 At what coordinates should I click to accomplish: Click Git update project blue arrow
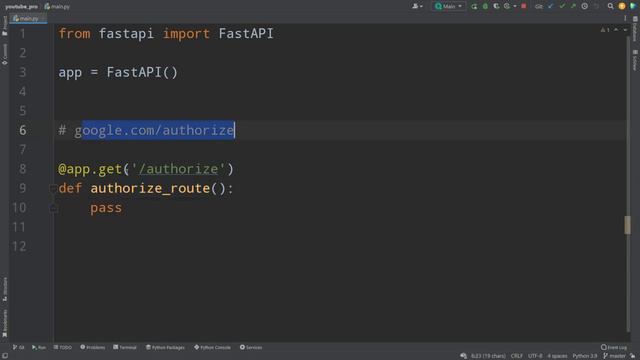551,6
